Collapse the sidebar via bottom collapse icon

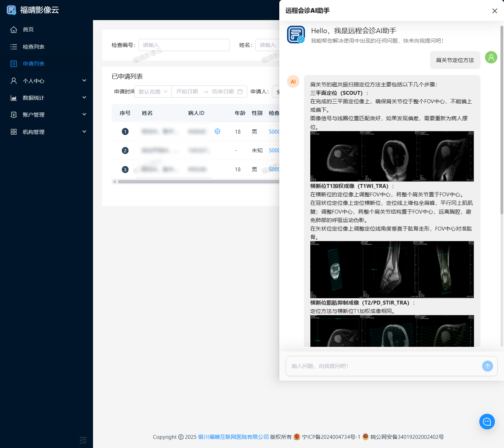tap(83, 440)
